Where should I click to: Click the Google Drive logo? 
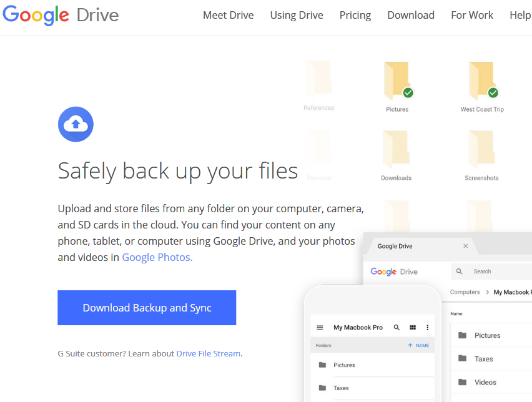(x=61, y=15)
